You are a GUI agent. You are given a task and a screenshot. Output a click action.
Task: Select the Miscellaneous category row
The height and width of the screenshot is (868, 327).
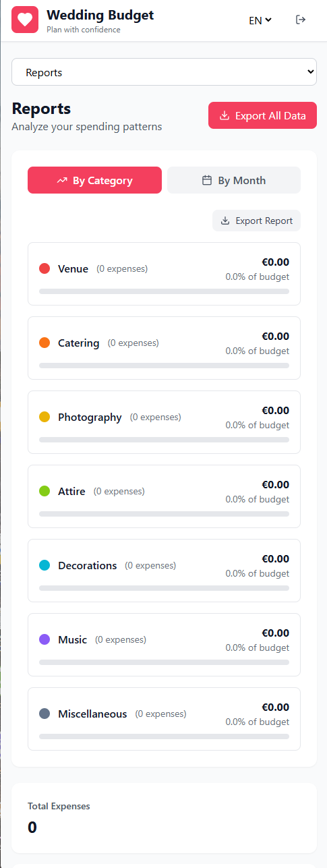[164, 719]
